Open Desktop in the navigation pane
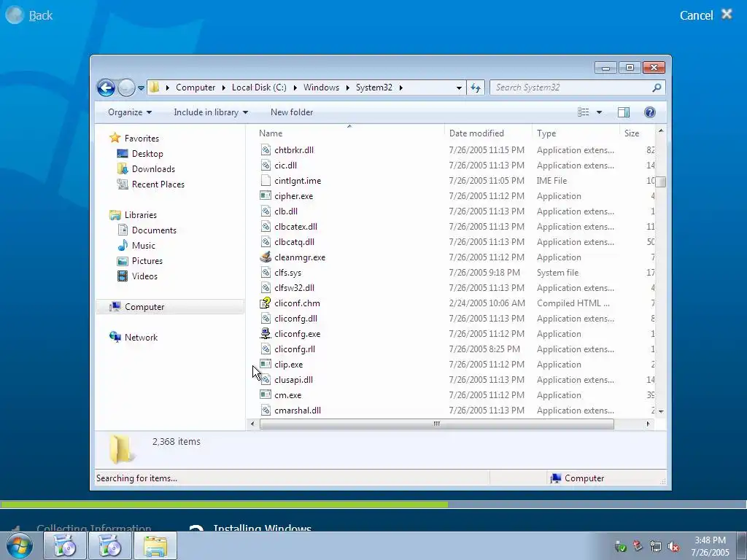The height and width of the screenshot is (560, 747). tap(147, 154)
